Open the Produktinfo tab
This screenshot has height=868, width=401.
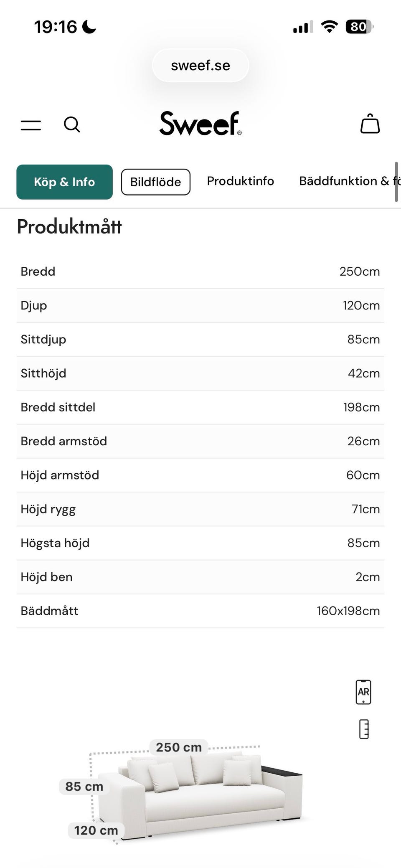[240, 181]
